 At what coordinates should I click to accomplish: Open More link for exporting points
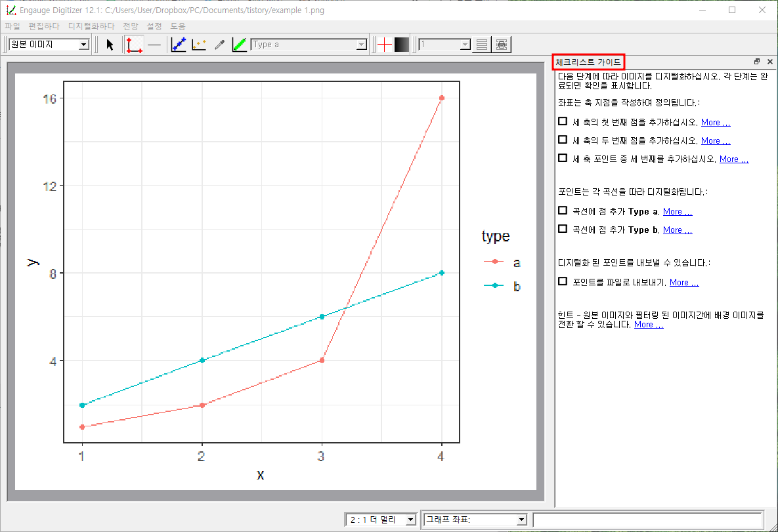pos(683,283)
